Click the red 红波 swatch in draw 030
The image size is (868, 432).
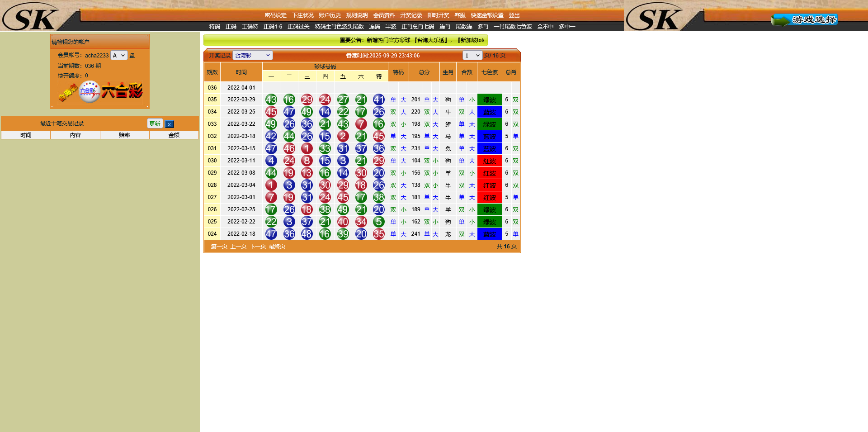point(490,161)
